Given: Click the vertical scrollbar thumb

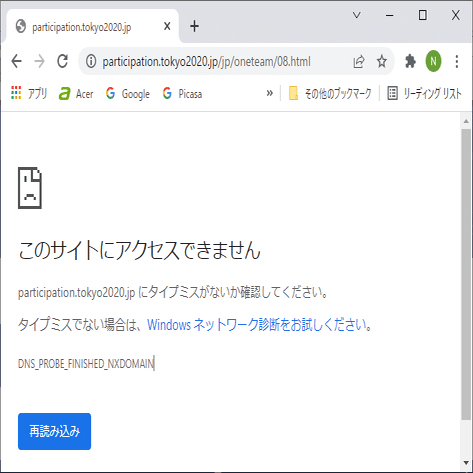Looking at the screenshot, I should tap(466, 273).
